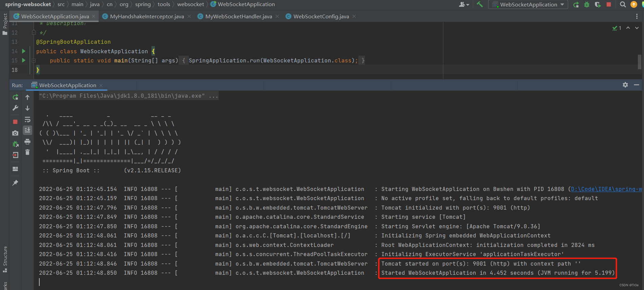Open the WebSocketApplication run configuration dropdown
The width and height of the screenshot is (644, 290).
[528, 4]
